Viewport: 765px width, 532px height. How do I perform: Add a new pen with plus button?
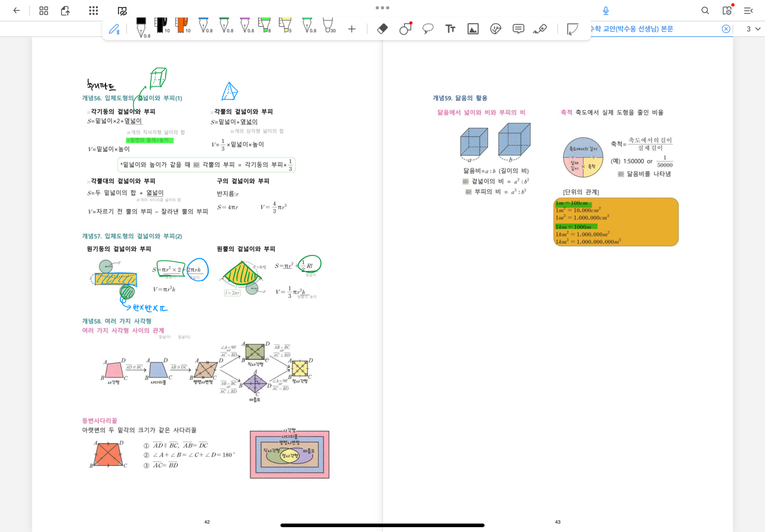tap(351, 29)
